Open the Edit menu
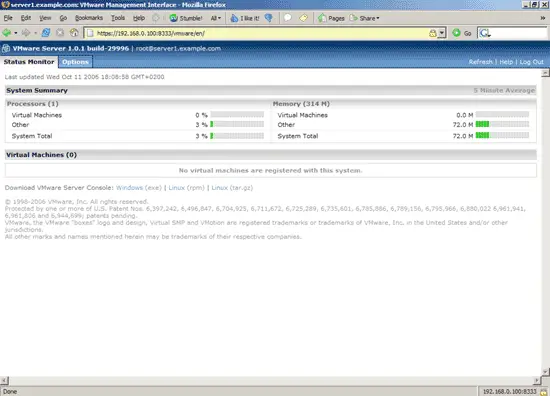550x396 pixels. pos(26,18)
